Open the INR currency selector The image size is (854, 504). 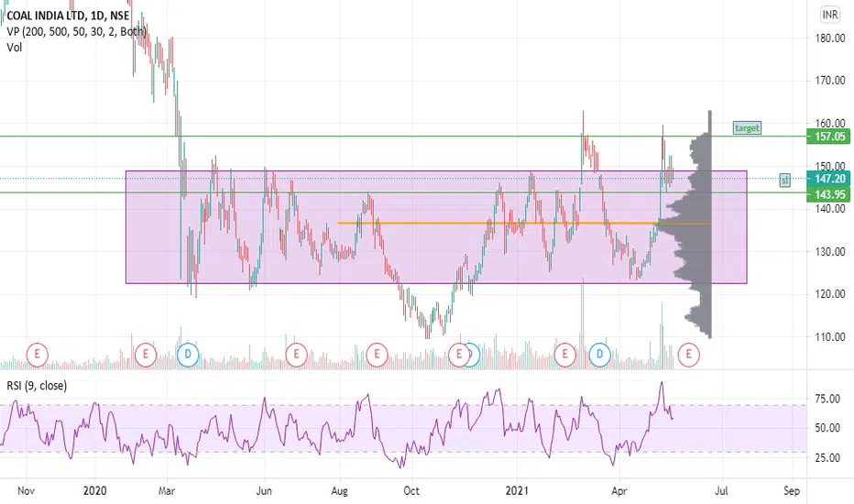click(830, 15)
